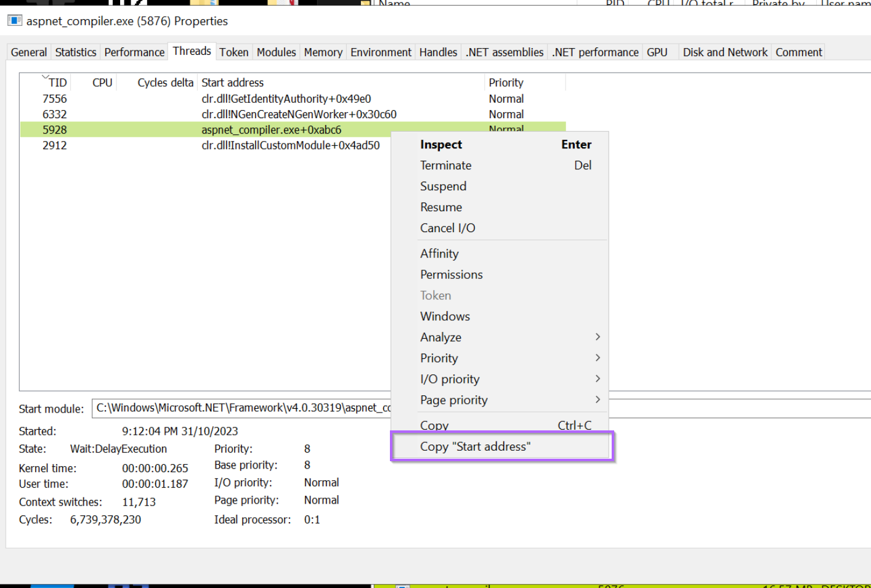Choose Cancel I/O menu entry

pos(500,228)
